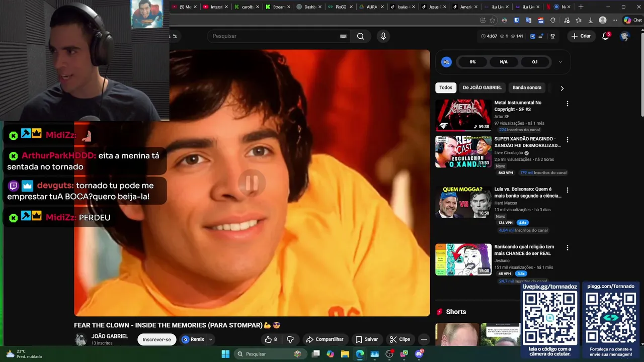Viewport: 644px width, 362px height.
Task: Open options for SUPER XANDÃO REAGINDO video
Action: coord(568,140)
